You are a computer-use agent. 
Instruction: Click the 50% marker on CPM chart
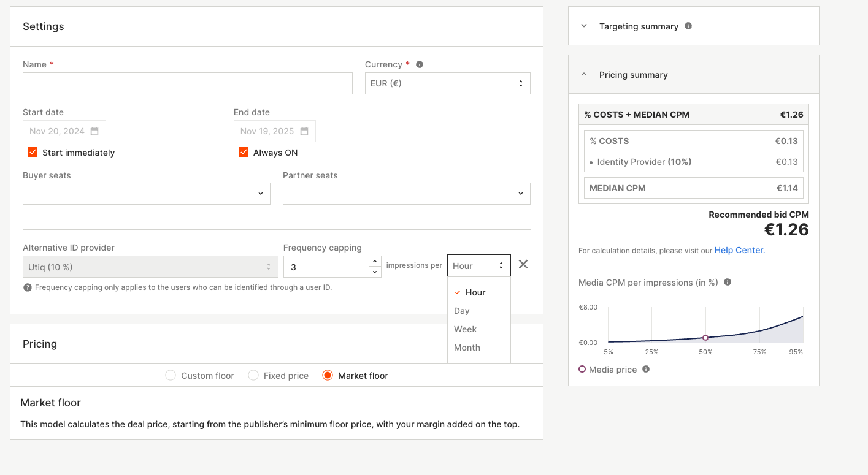(x=705, y=338)
